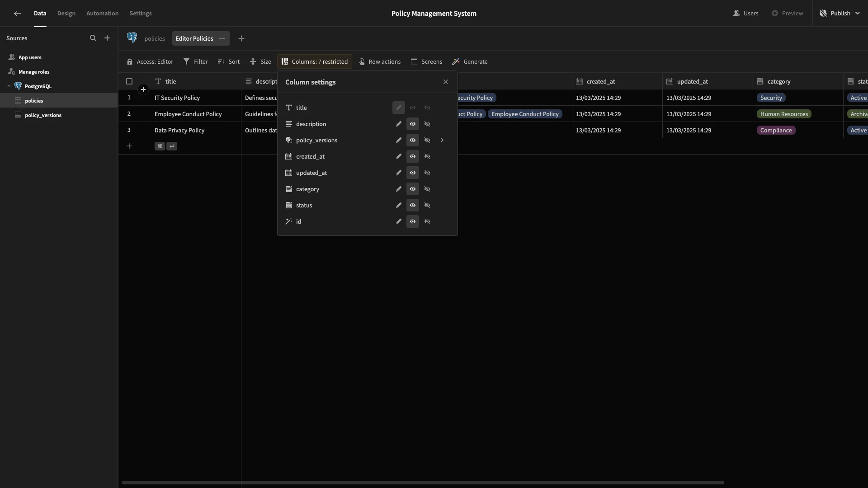868x488 pixels.
Task: Click Employee Conduct Policy relationship tag
Action: (525, 114)
